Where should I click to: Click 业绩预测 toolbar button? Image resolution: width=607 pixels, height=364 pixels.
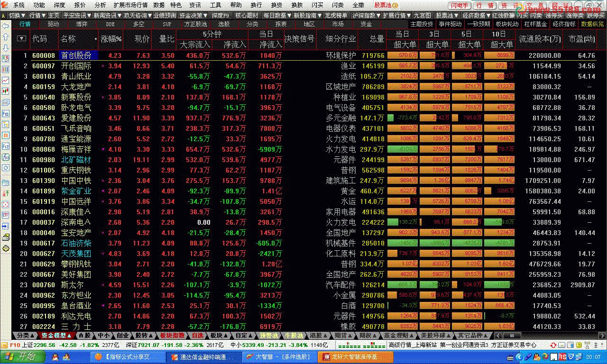tap(165, 15)
